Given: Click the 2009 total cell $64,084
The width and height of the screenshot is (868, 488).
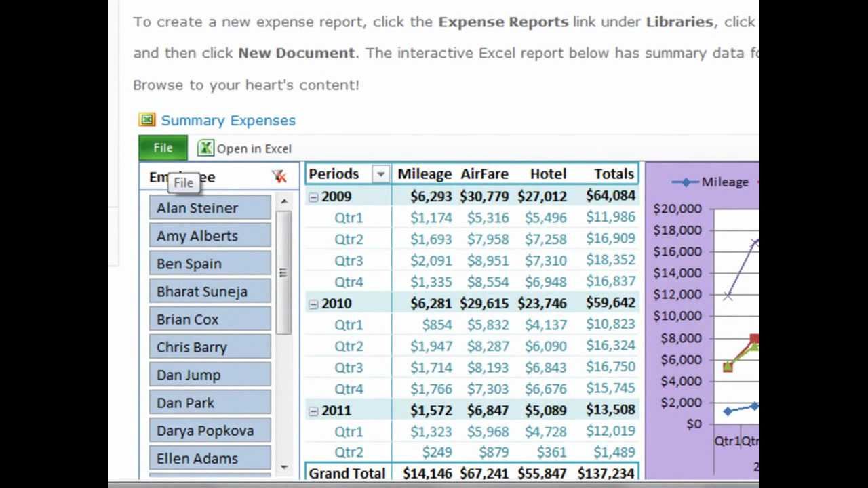Looking at the screenshot, I should point(610,196).
